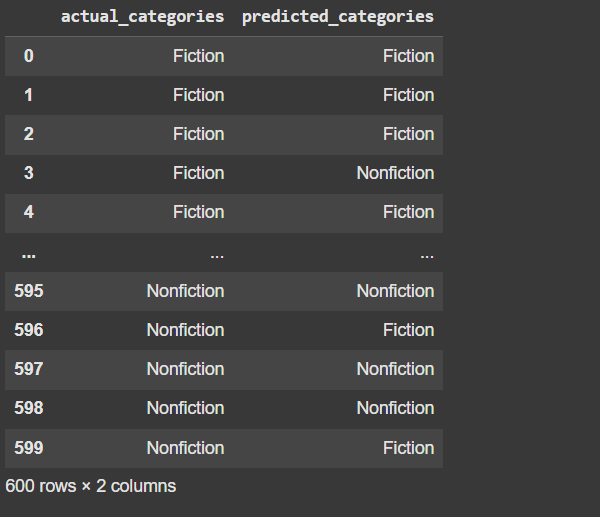
Task: Click the Fiction prediction in row 599
Action: [408, 447]
